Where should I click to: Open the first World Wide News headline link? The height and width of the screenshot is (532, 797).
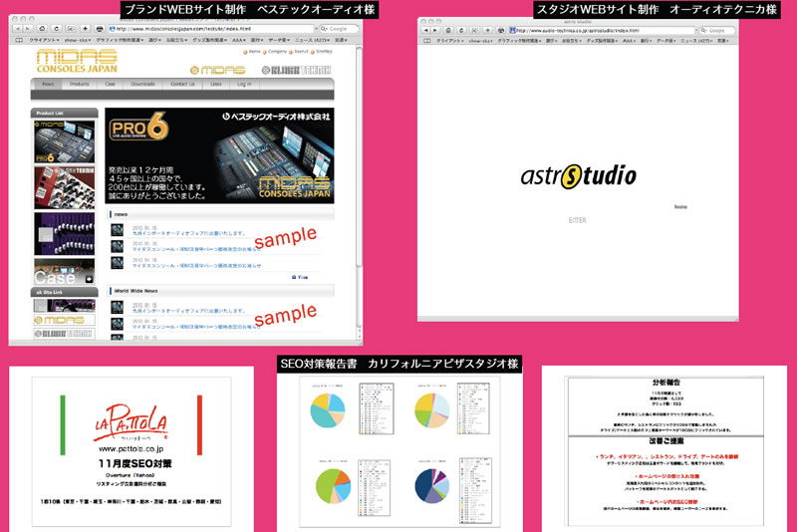(189, 311)
